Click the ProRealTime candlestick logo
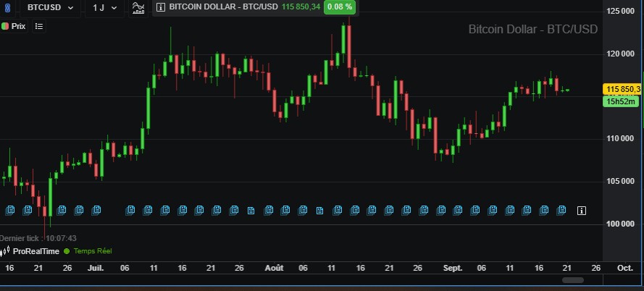644x291 pixels. (x=5, y=251)
